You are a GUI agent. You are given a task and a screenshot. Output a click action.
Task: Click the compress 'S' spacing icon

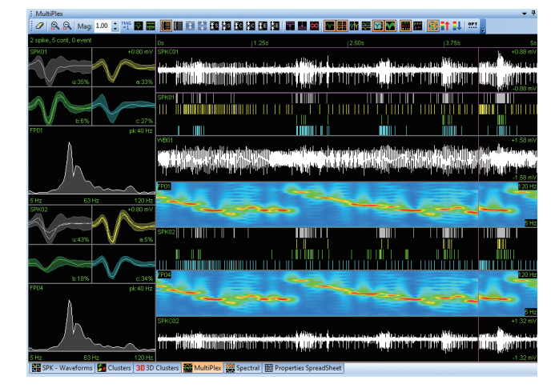[226, 26]
